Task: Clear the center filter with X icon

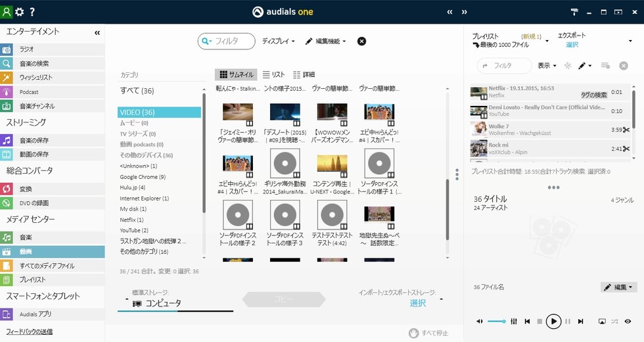Action: click(361, 41)
